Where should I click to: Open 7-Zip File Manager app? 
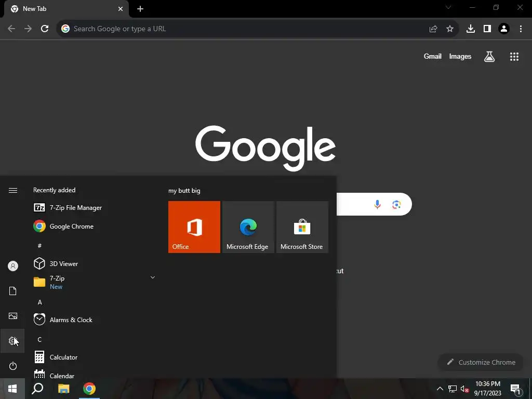[x=68, y=208]
